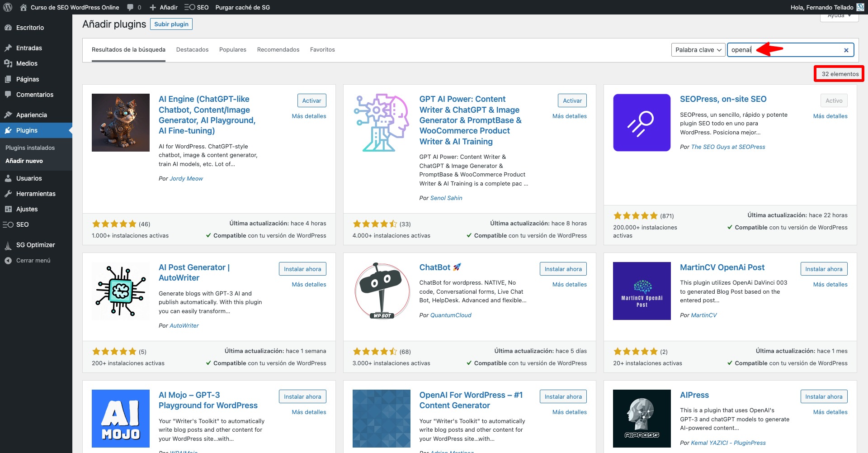Open Herramientas in the sidebar

pyautogui.click(x=36, y=194)
